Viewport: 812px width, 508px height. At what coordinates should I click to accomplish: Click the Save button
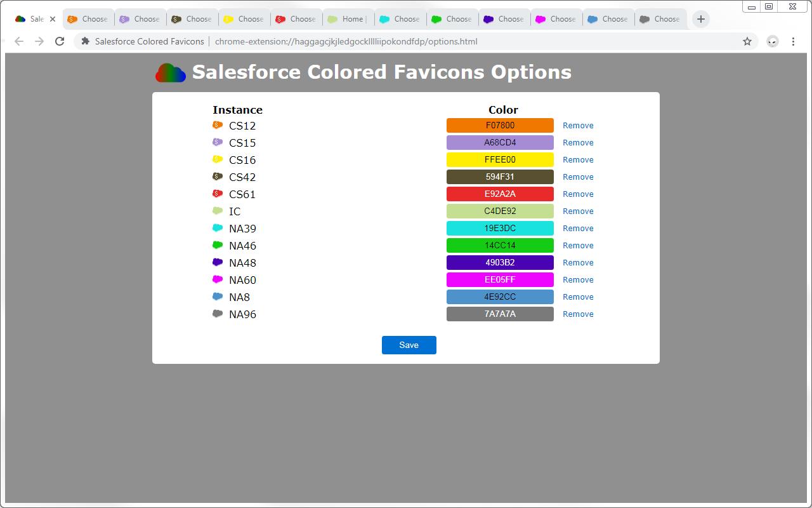409,345
